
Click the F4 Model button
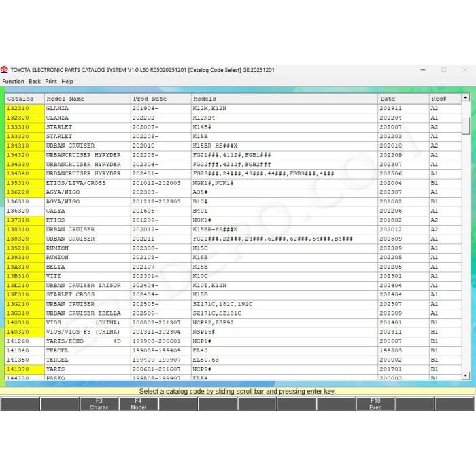[x=138, y=404]
